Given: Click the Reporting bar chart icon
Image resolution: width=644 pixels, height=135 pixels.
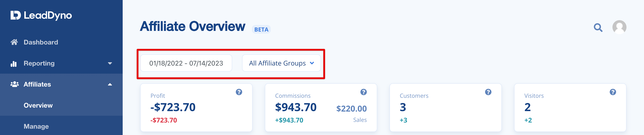Looking at the screenshot, I should (x=14, y=64).
